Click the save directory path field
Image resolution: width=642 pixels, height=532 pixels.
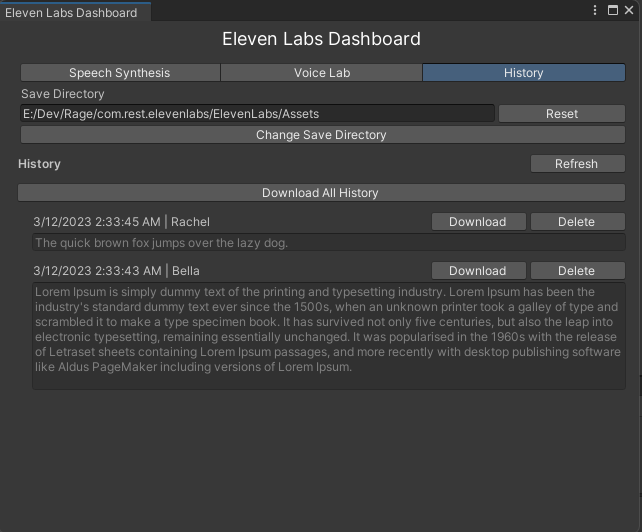coord(257,113)
